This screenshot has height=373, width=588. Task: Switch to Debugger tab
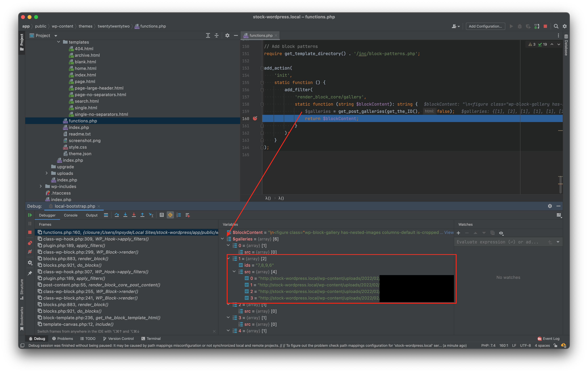pyautogui.click(x=47, y=215)
